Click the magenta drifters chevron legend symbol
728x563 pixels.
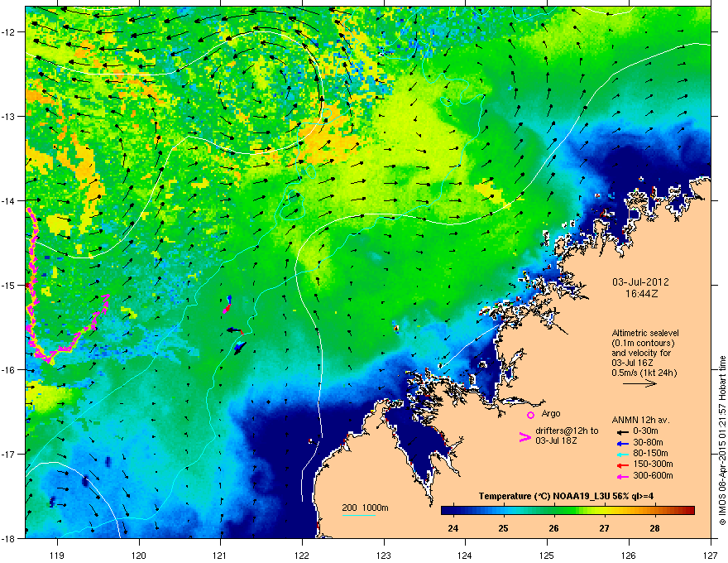pyautogui.click(x=525, y=437)
